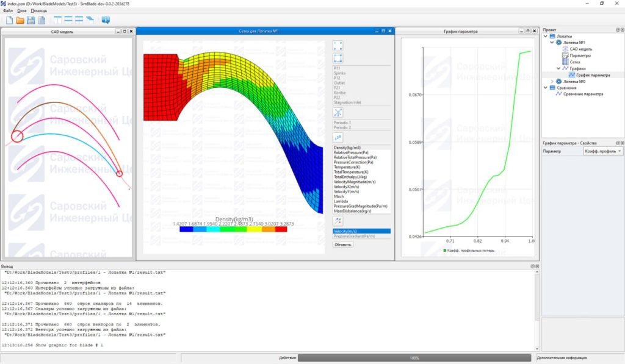This screenshot has height=364, width=625.
Task: Click the График параметра window title bar
Action: (461, 31)
